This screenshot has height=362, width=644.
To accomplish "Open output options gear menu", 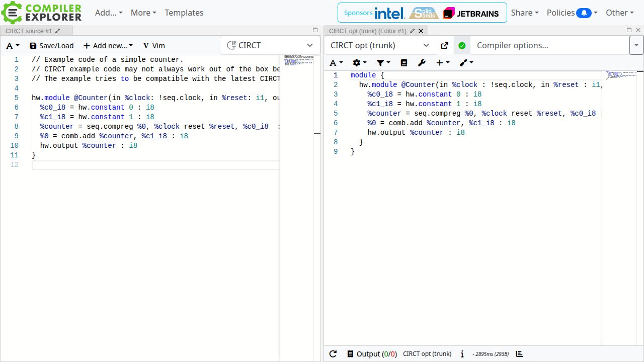I will [x=360, y=63].
